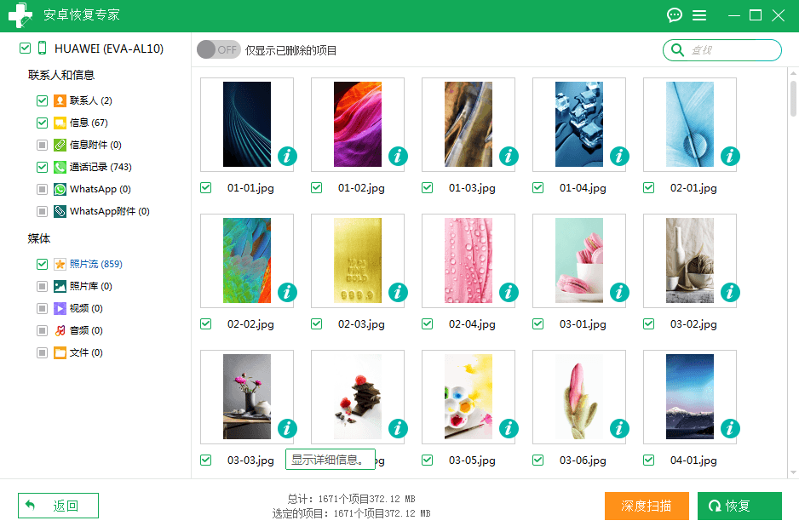The height and width of the screenshot is (532, 799).
Task: Open the feedback speech bubble icon
Action: (x=674, y=15)
